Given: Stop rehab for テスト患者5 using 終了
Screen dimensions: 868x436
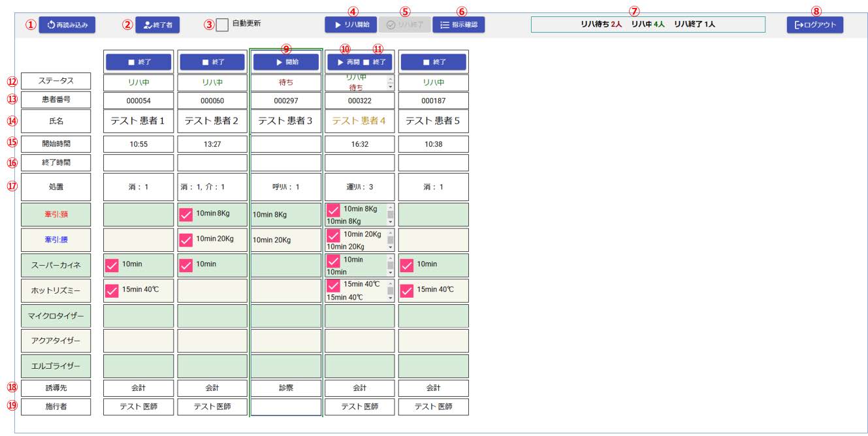Looking at the screenshot, I should click(433, 62).
